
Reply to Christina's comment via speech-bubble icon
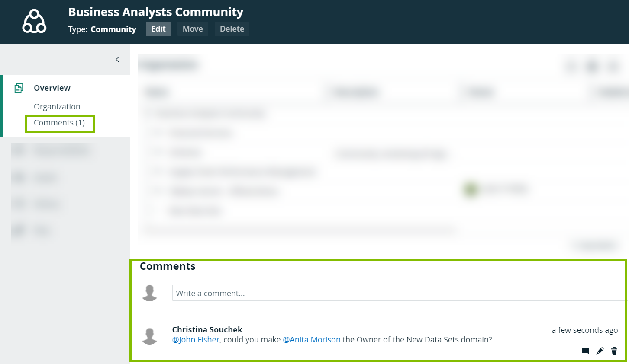586,351
